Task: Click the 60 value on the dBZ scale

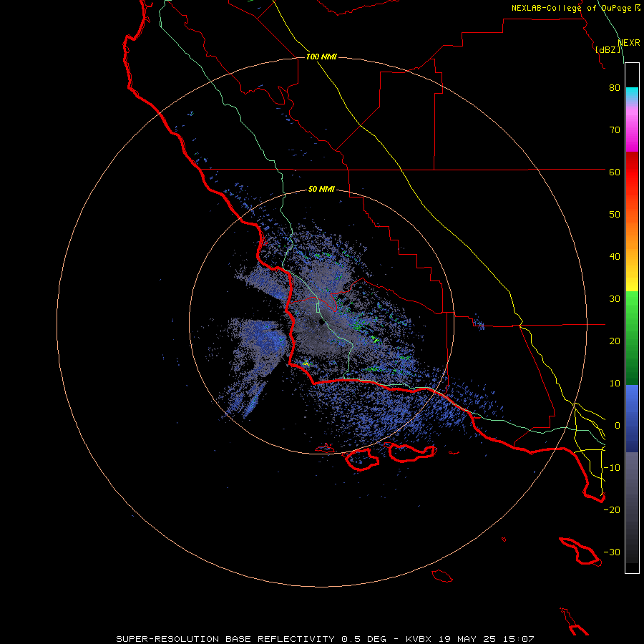Action: pyautogui.click(x=615, y=172)
